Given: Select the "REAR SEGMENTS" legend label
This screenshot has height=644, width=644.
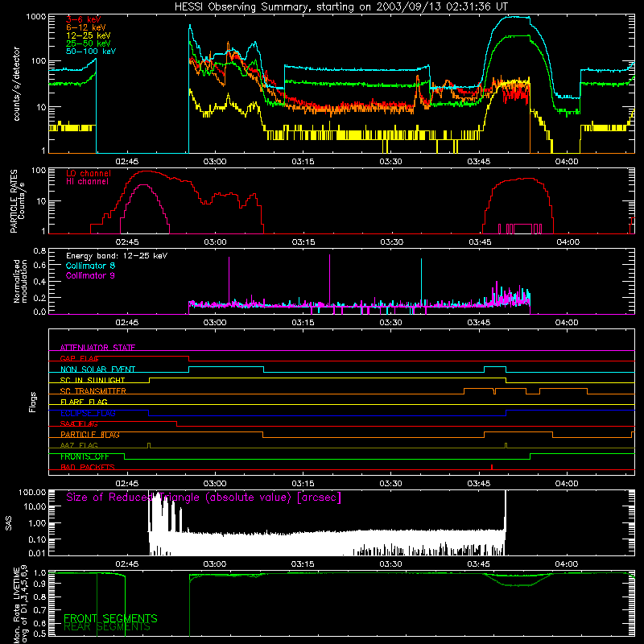Looking at the screenshot, I should pos(107,627).
